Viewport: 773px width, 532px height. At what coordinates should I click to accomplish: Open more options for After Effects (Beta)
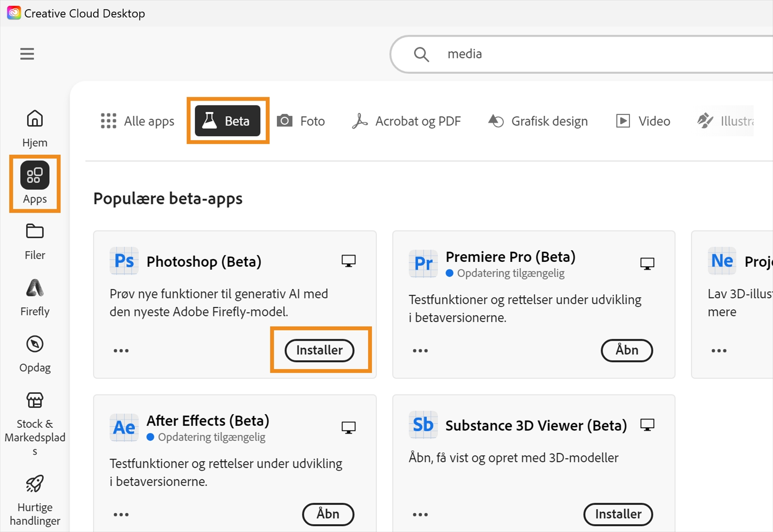click(x=120, y=514)
